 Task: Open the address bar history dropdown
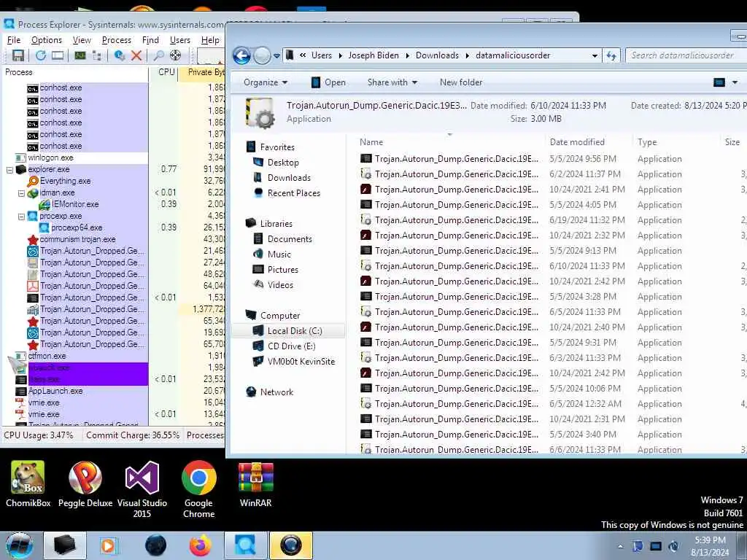(x=595, y=55)
